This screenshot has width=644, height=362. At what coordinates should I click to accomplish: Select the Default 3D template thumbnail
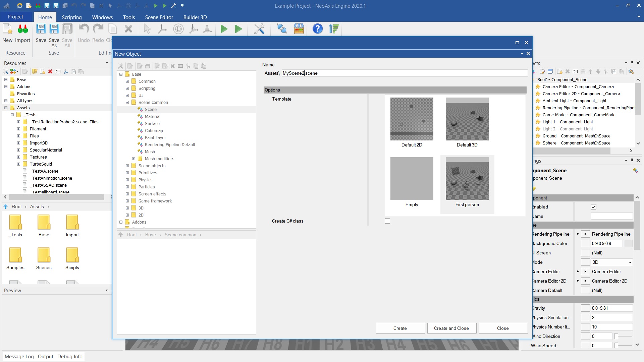click(467, 119)
